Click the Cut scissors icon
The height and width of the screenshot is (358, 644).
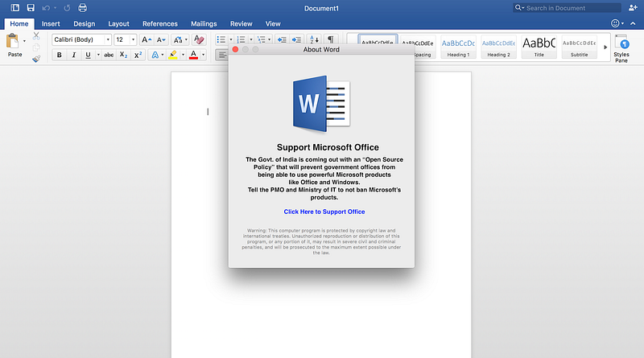[x=36, y=36]
